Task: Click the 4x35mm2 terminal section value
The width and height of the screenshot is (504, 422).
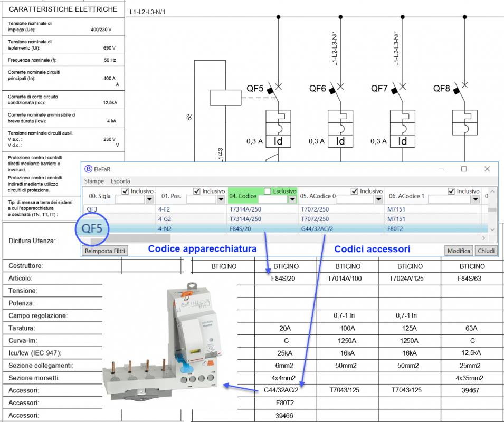Action: click(x=469, y=378)
